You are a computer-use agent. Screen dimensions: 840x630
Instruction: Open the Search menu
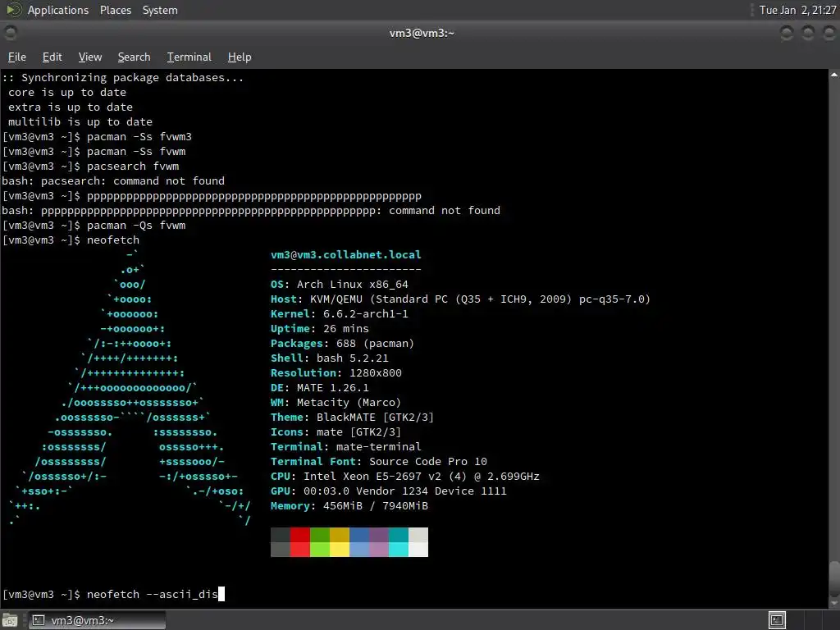(134, 57)
